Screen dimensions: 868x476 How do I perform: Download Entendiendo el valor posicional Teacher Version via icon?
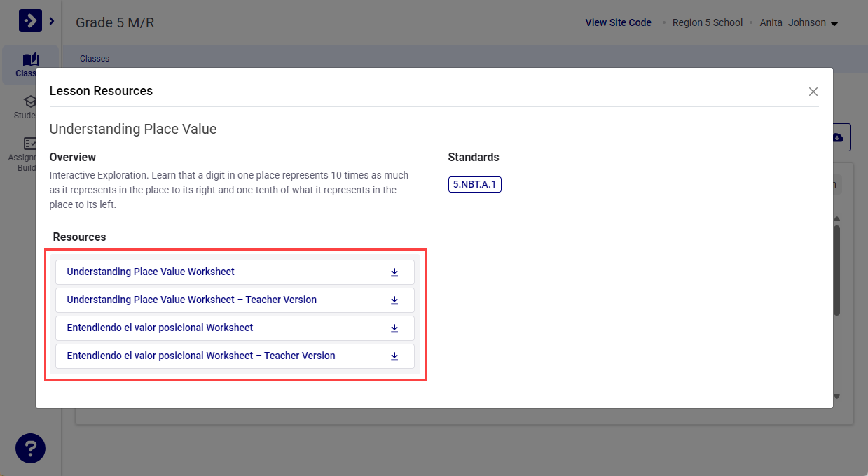pyautogui.click(x=394, y=356)
